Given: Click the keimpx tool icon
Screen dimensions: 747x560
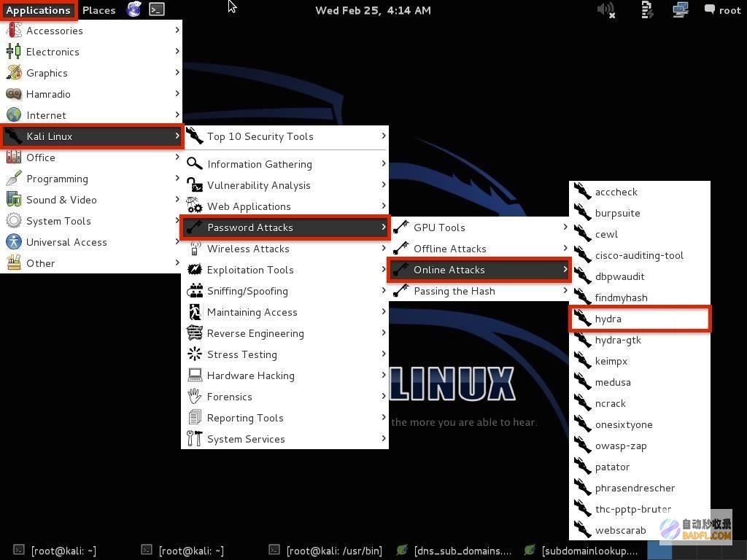Looking at the screenshot, I should point(582,361).
